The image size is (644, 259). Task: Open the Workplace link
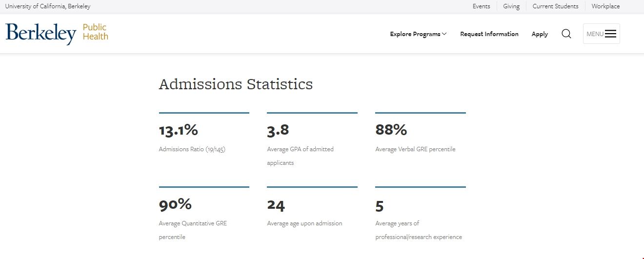(x=605, y=6)
